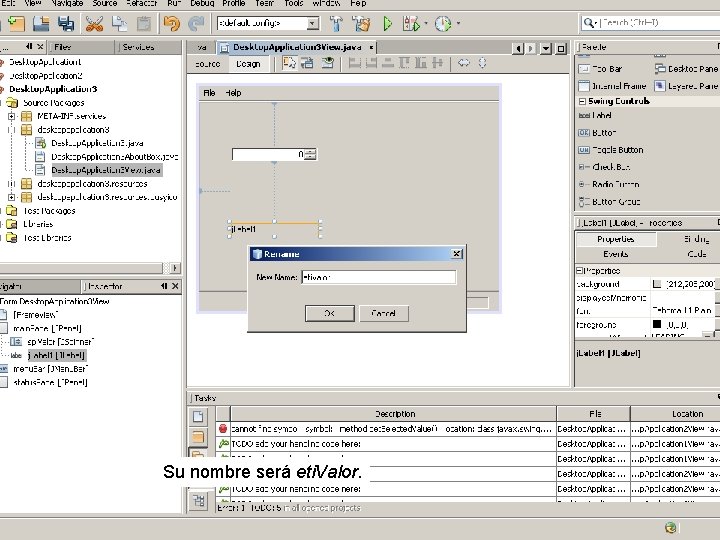Click Cancel in the Rename dialog
Image resolution: width=720 pixels, height=540 pixels.
[383, 314]
